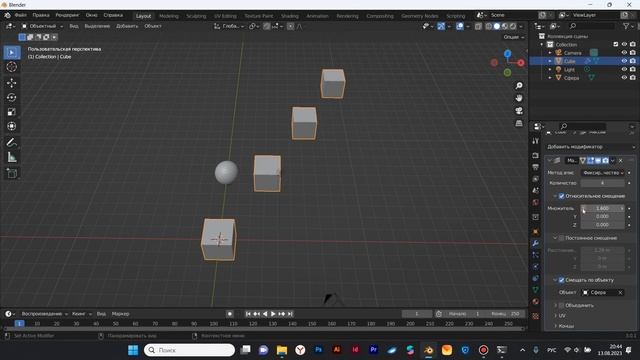Open the Render properties tab
The height and width of the screenshot is (360, 640).
(x=536, y=156)
